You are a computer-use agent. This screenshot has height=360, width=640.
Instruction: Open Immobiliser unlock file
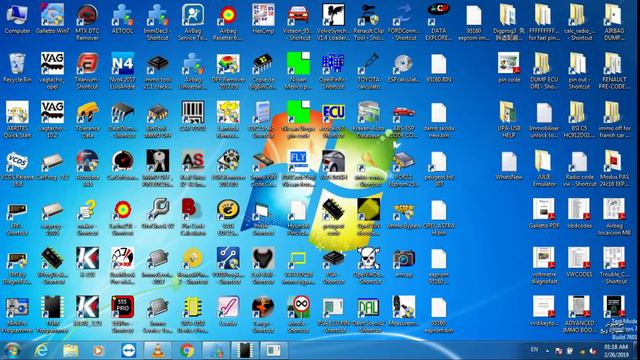tap(544, 119)
